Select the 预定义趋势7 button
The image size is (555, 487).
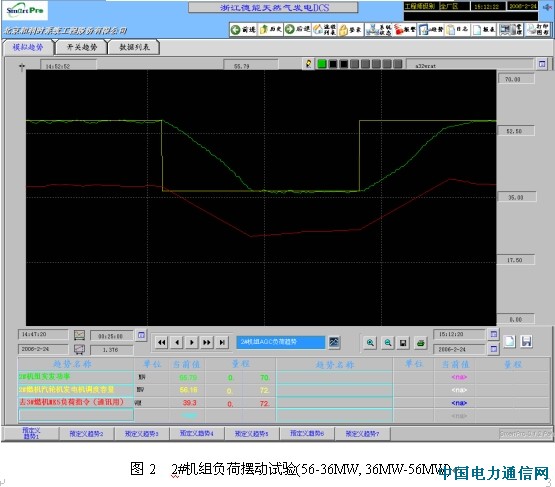[362, 434]
